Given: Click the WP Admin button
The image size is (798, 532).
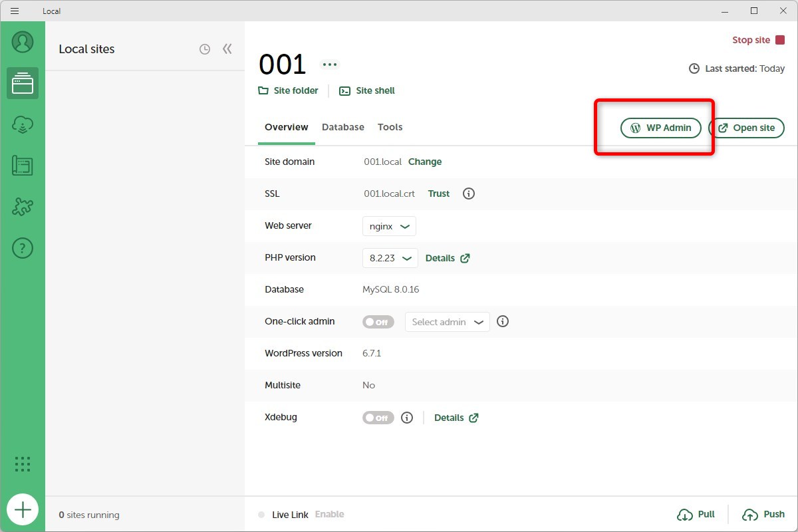Looking at the screenshot, I should click(x=661, y=128).
